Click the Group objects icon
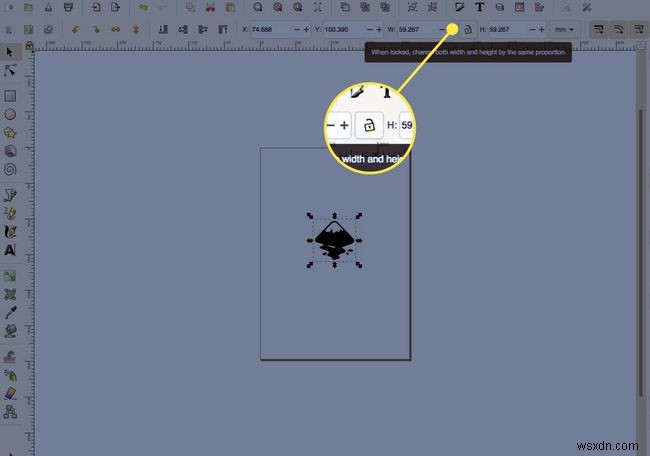The height and width of the screenshot is (456, 650). [x=412, y=7]
